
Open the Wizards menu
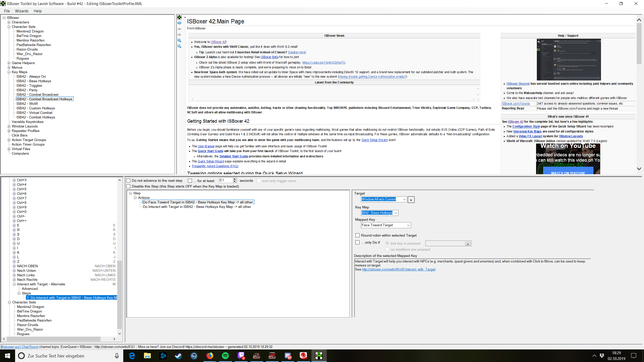(x=22, y=11)
